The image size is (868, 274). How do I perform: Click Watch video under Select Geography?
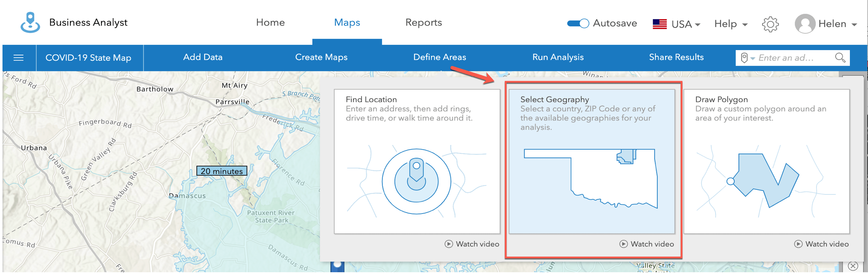point(652,244)
